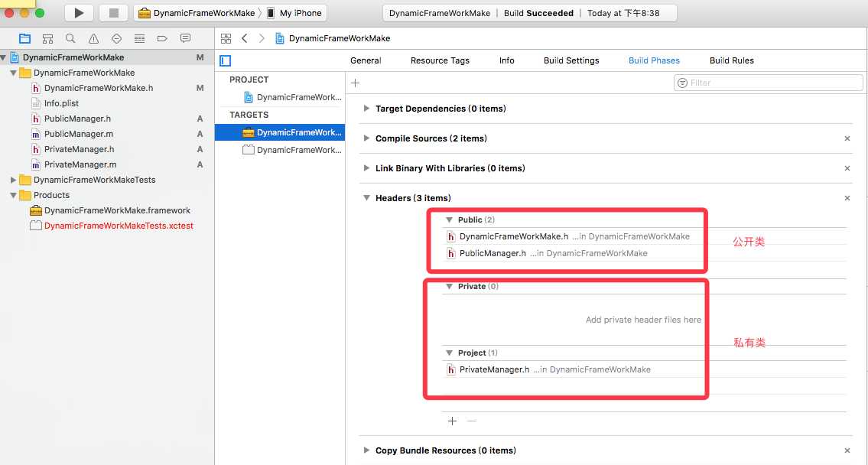Go forward with the right chevron
This screenshot has height=465, width=868.
pos(262,38)
